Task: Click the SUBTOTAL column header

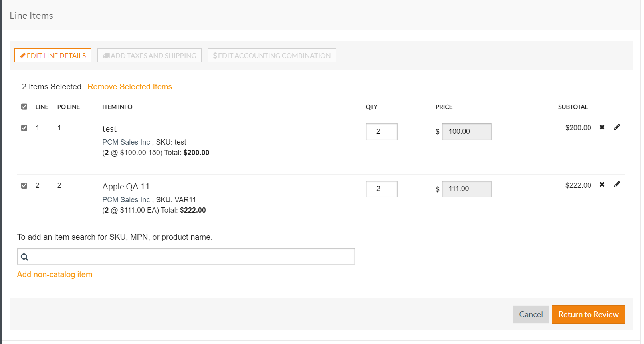Action: tap(573, 107)
